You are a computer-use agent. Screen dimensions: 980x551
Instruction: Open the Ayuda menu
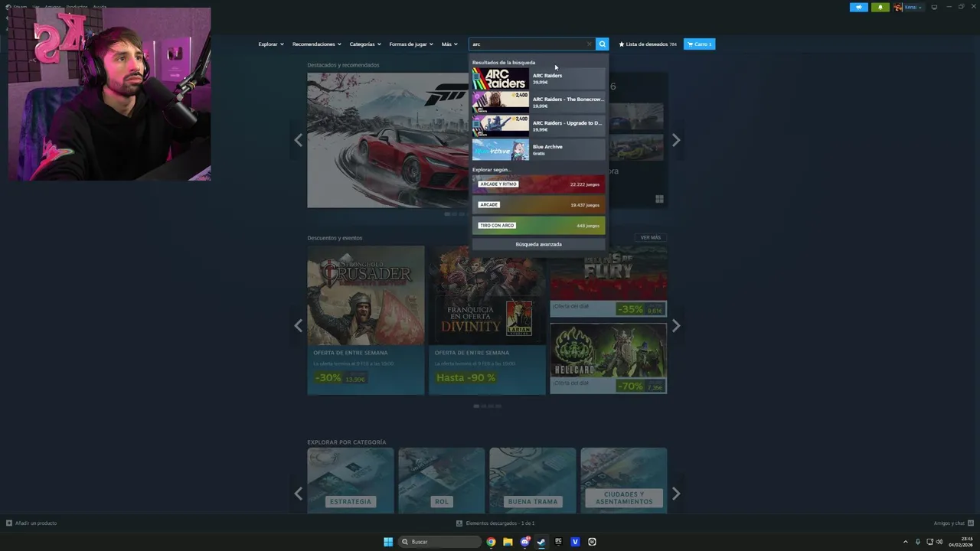pyautogui.click(x=100, y=7)
